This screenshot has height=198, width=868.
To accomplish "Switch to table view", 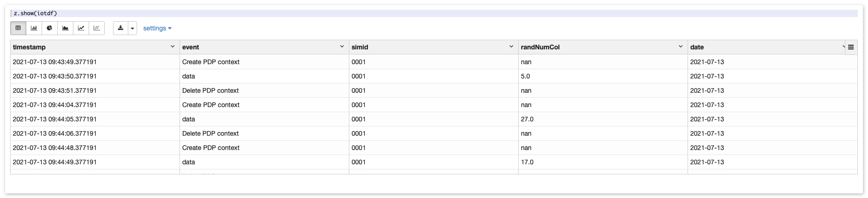I will tap(18, 28).
